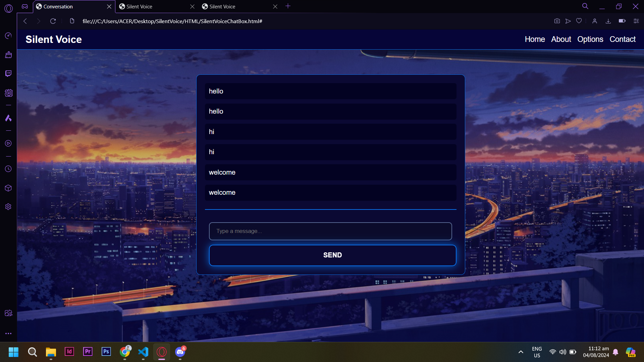This screenshot has height=362, width=644.
Task: Open the History clock icon in the sidebar
Action: click(8, 169)
